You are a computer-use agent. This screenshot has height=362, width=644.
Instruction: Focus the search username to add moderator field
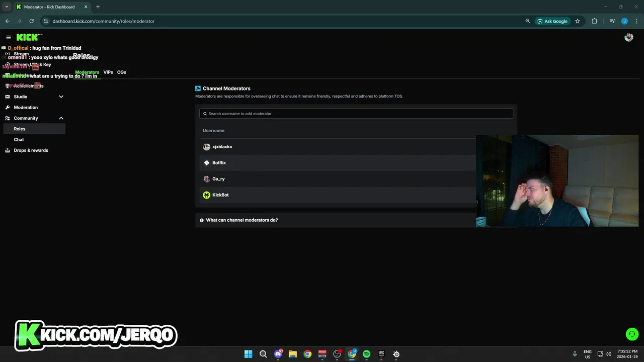pos(356,114)
